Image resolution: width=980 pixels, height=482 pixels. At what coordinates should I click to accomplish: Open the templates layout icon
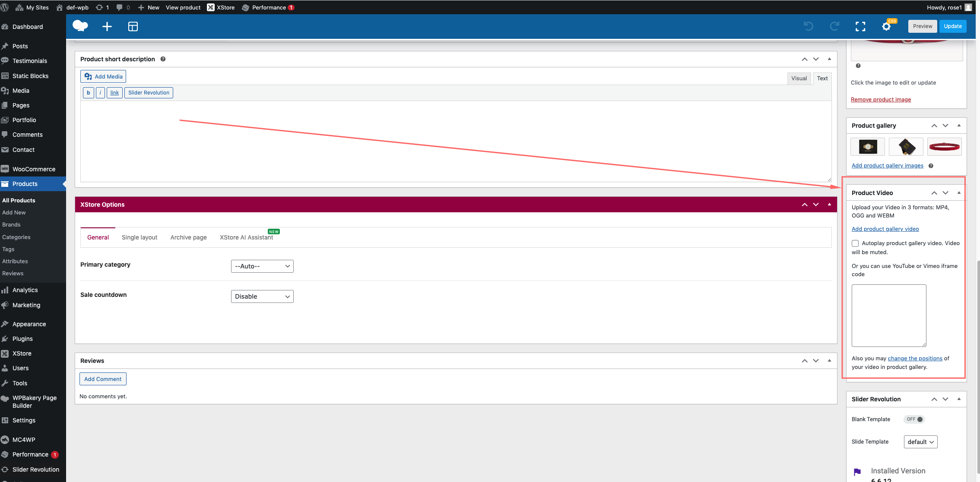coord(133,27)
